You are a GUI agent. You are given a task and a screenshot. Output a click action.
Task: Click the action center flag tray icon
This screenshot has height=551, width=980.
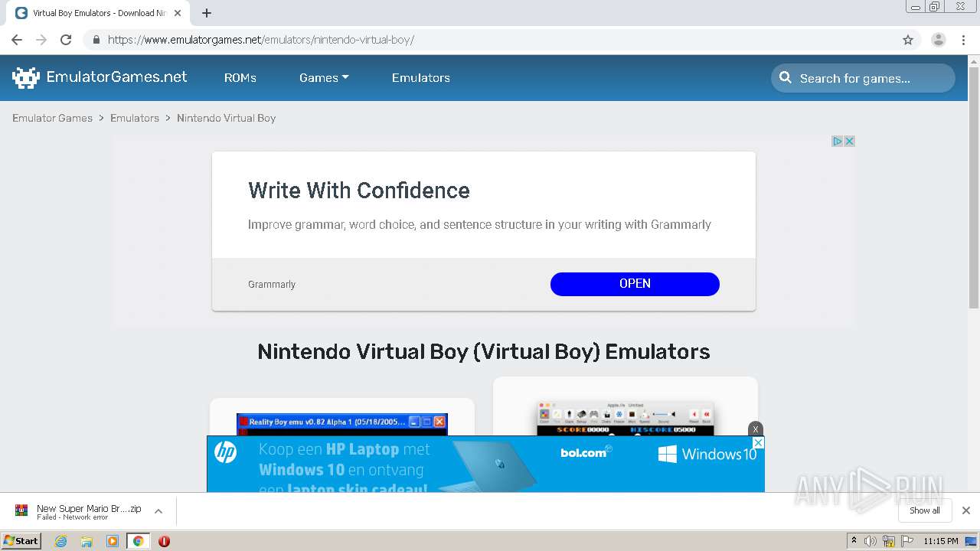[x=906, y=541]
